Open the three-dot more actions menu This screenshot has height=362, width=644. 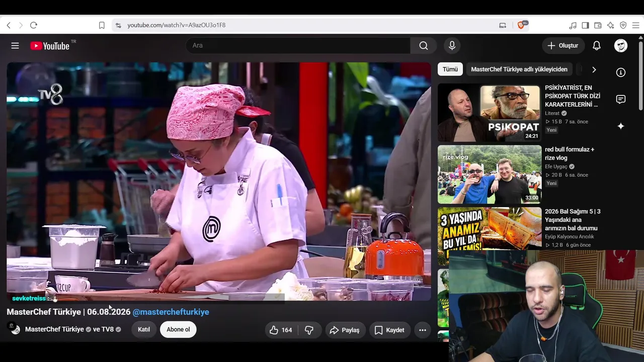click(x=423, y=330)
